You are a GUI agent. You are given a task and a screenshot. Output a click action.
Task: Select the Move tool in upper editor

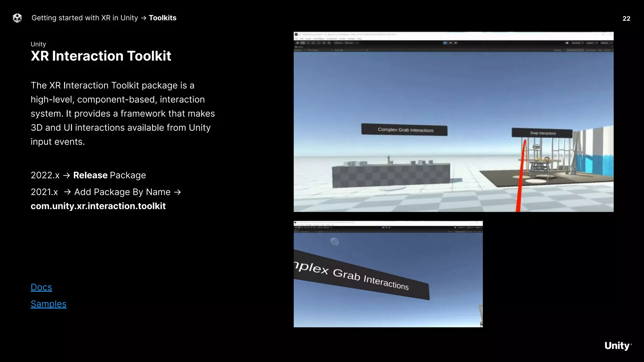(x=303, y=43)
